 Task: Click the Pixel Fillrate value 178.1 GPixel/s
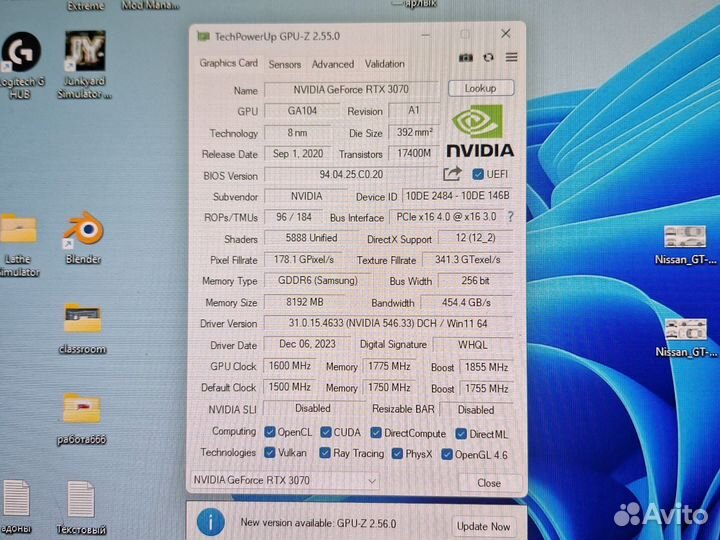[304, 259]
